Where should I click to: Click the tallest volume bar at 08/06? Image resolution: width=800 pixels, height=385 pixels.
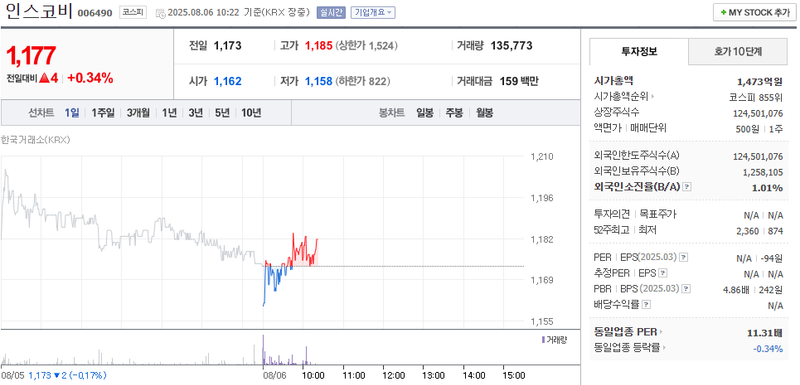[263, 350]
